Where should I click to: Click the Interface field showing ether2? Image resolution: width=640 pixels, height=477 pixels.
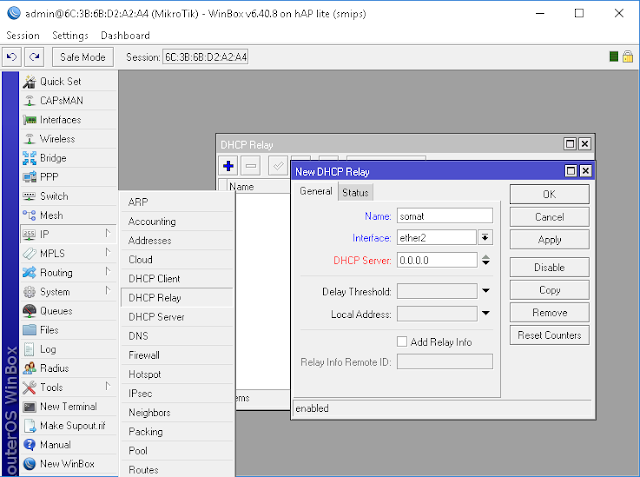(437, 237)
